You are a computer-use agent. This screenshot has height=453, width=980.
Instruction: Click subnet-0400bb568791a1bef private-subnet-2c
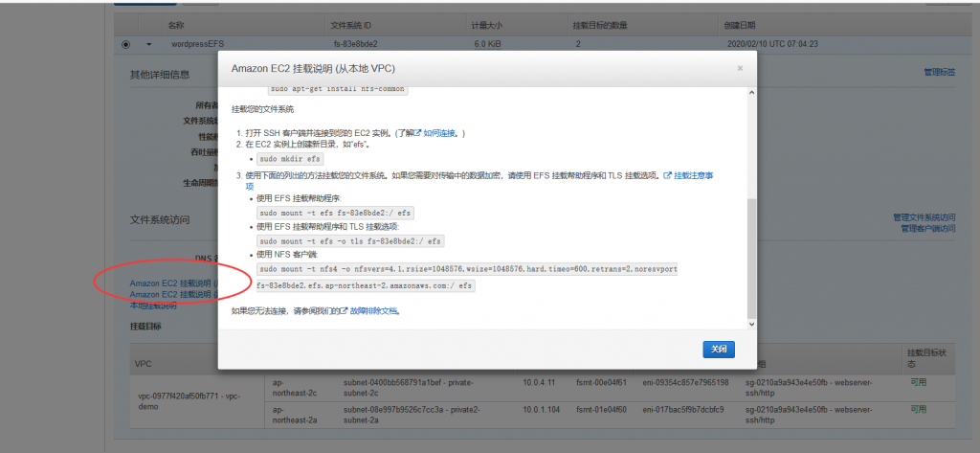(x=408, y=387)
